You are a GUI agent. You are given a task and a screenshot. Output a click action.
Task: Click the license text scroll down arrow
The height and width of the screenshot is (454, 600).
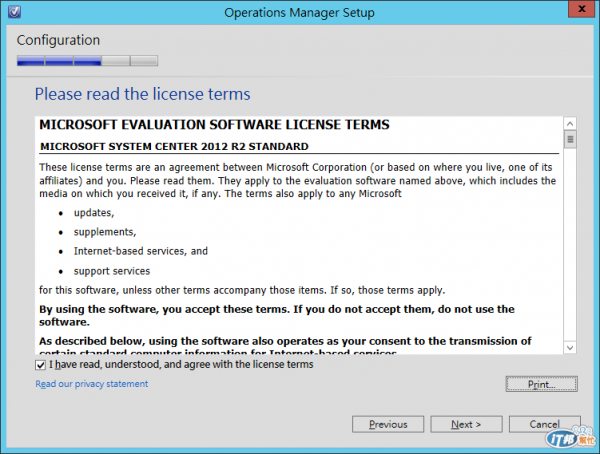(x=570, y=348)
